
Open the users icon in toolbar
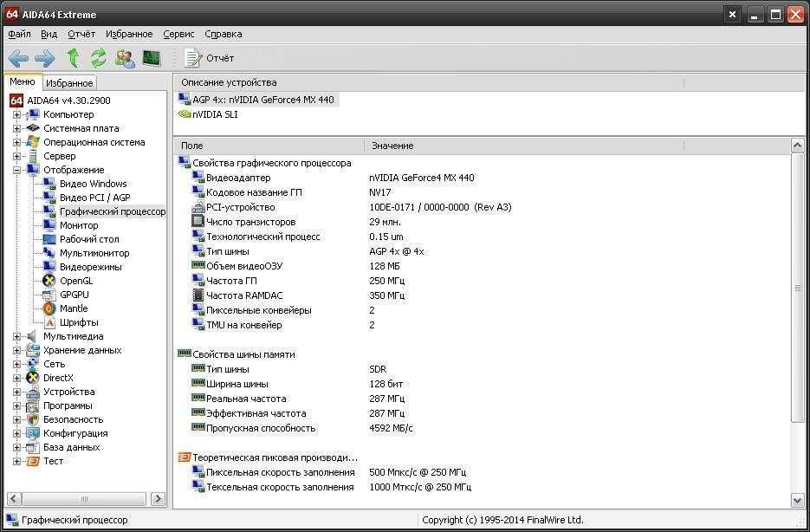tap(125, 58)
